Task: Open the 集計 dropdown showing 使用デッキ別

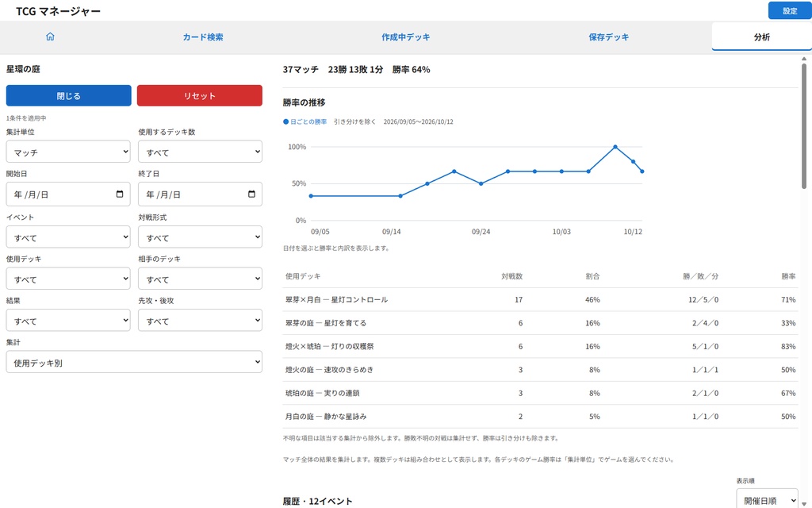Action: [134, 362]
